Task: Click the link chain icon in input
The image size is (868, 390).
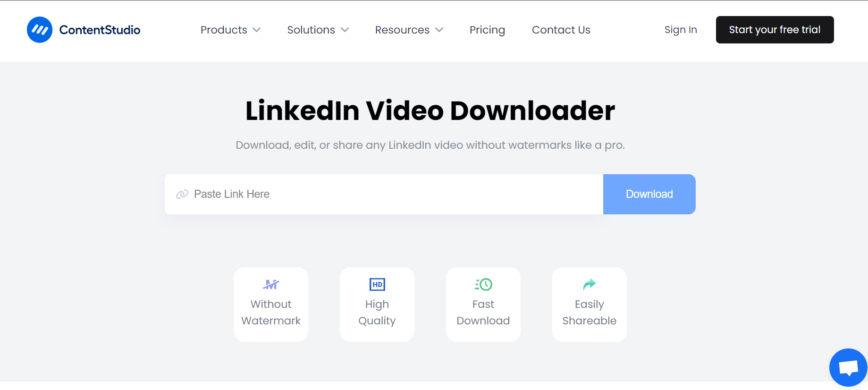Action: [182, 194]
